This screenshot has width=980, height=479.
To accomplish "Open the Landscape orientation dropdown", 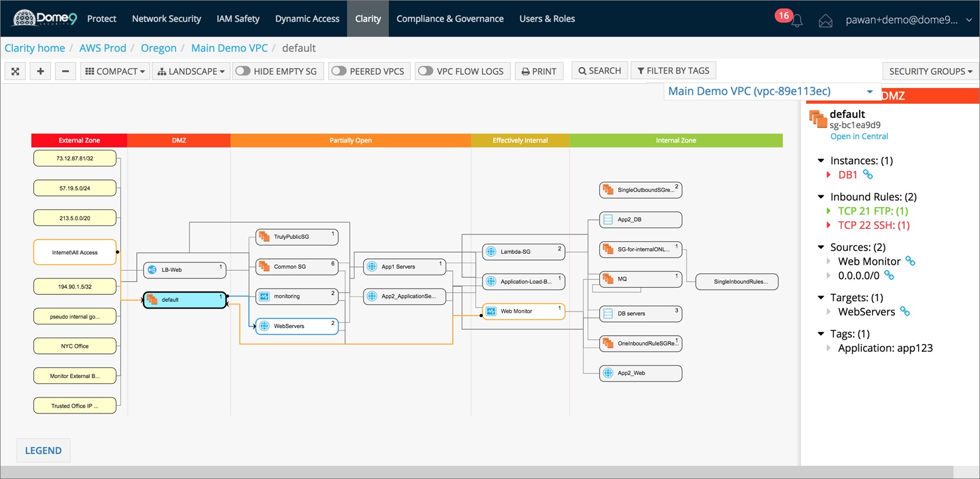I will point(191,71).
